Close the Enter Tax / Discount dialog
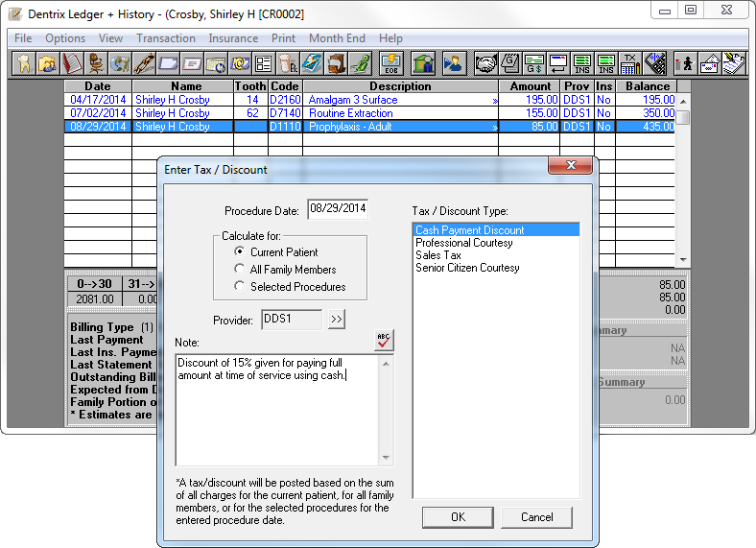 [571, 165]
